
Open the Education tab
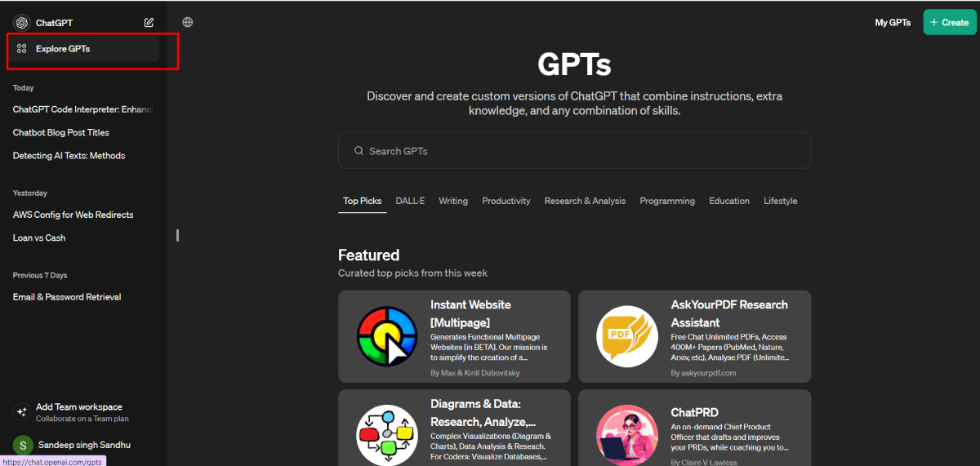coord(729,201)
